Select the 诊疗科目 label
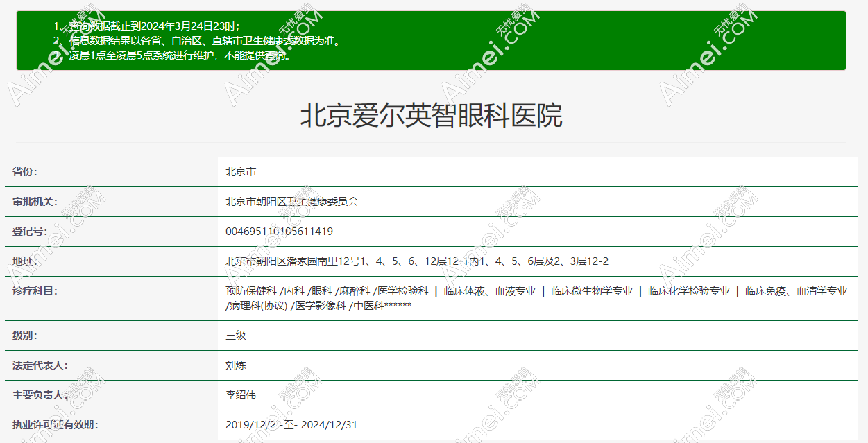This screenshot has width=868, height=443. (x=35, y=291)
